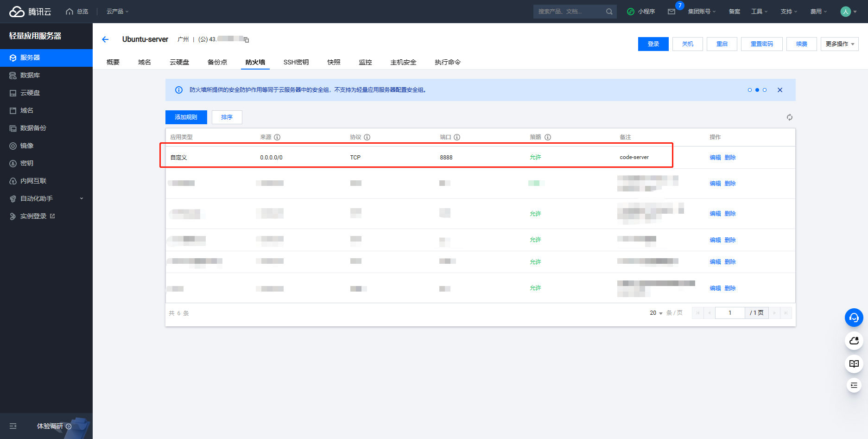Viewport: 868px width, 439px height.
Task: Switch to the 快照 tab
Action: click(334, 62)
